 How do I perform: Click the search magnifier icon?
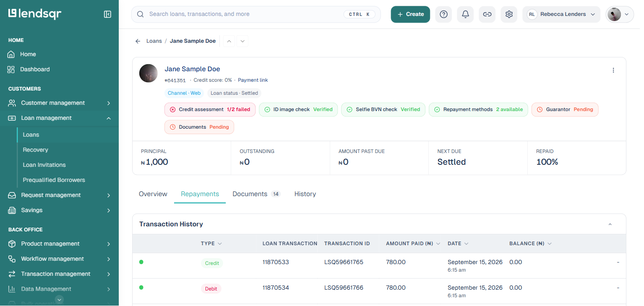pos(140,14)
